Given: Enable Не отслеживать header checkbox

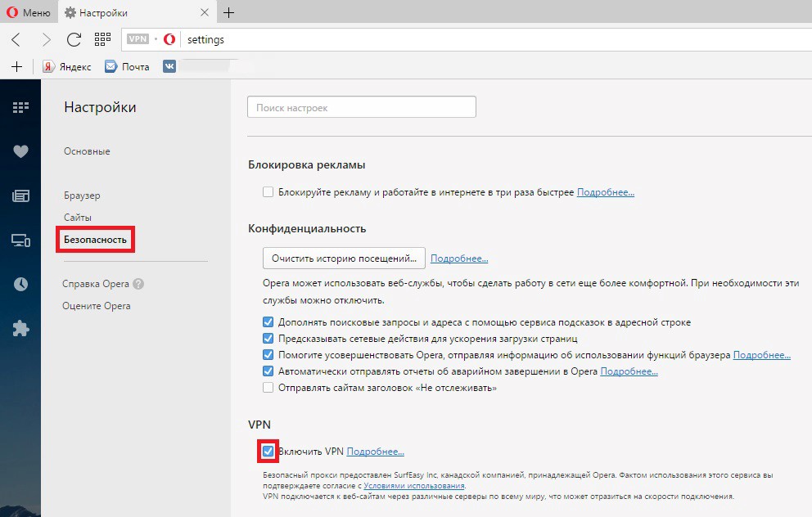Looking at the screenshot, I should (x=268, y=388).
